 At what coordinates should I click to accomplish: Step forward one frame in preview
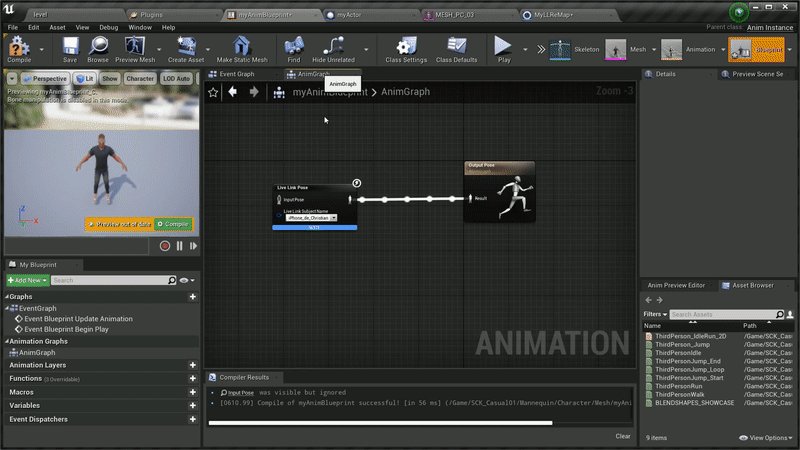[193, 246]
